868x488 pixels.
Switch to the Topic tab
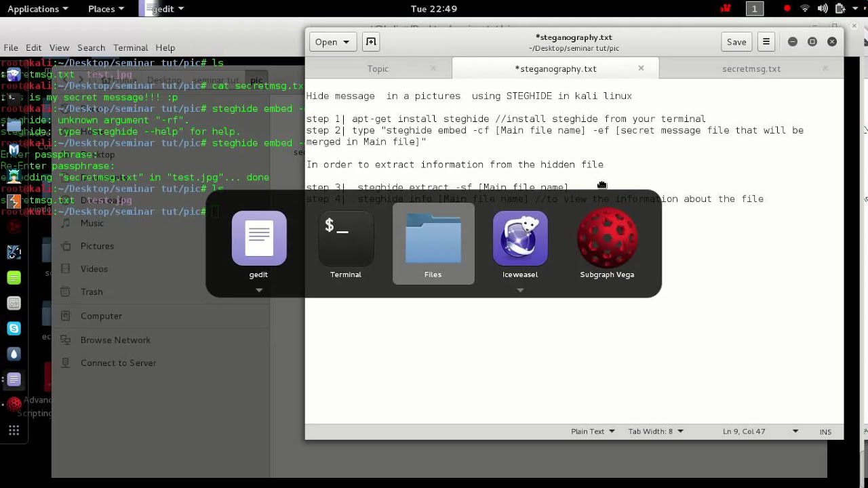(378, 68)
